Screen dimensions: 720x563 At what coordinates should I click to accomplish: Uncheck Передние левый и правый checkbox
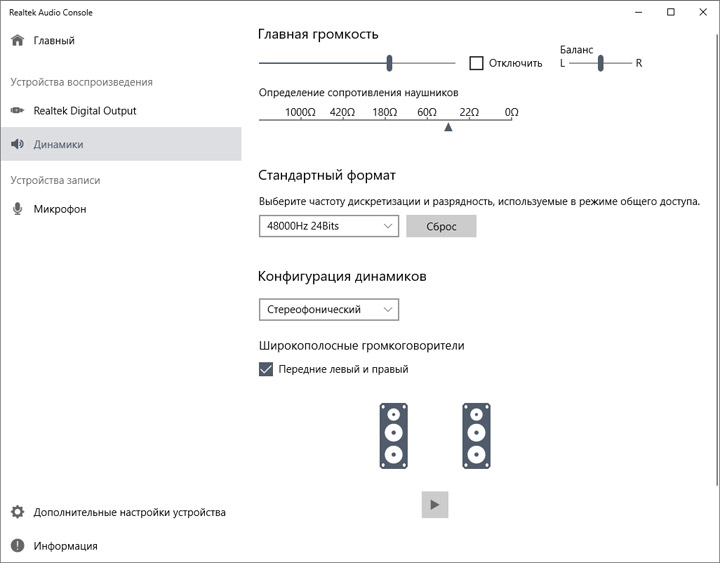[266, 369]
